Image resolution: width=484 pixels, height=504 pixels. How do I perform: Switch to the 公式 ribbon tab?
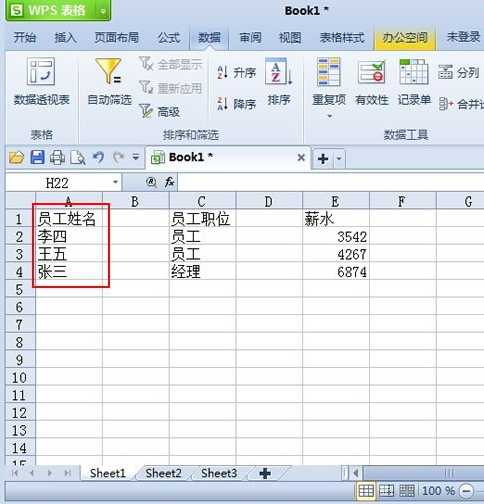point(169,37)
